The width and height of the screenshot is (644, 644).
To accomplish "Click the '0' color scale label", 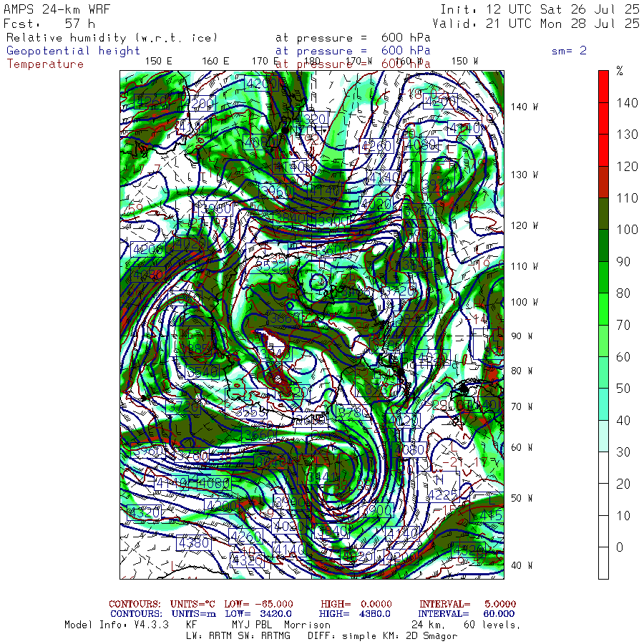I will click(620, 547).
